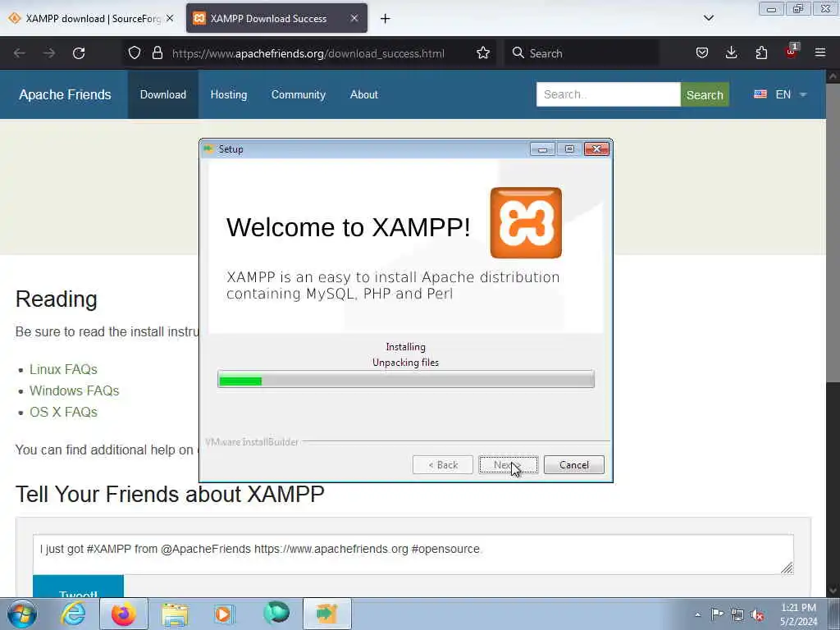Open a new browser tab

[x=386, y=19]
